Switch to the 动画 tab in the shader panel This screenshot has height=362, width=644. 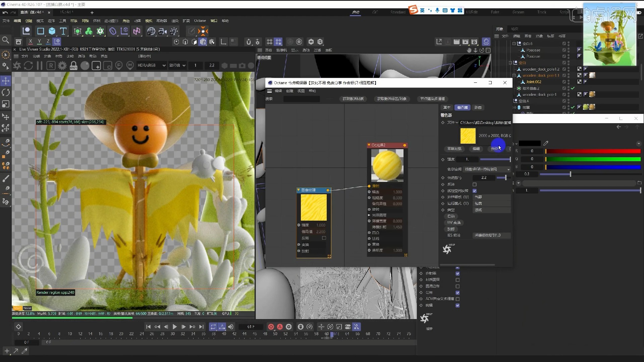click(478, 107)
